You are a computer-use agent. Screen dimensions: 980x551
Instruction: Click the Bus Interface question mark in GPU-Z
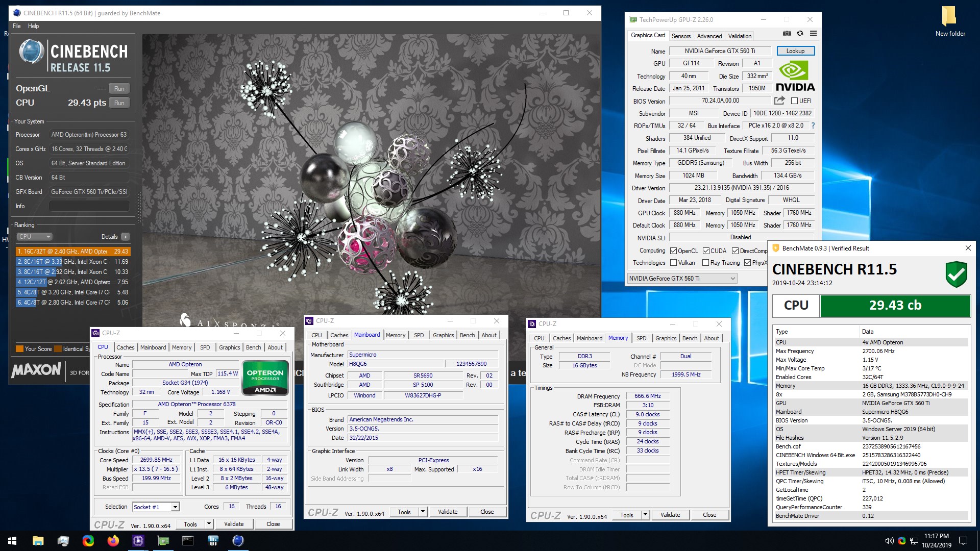pyautogui.click(x=813, y=126)
